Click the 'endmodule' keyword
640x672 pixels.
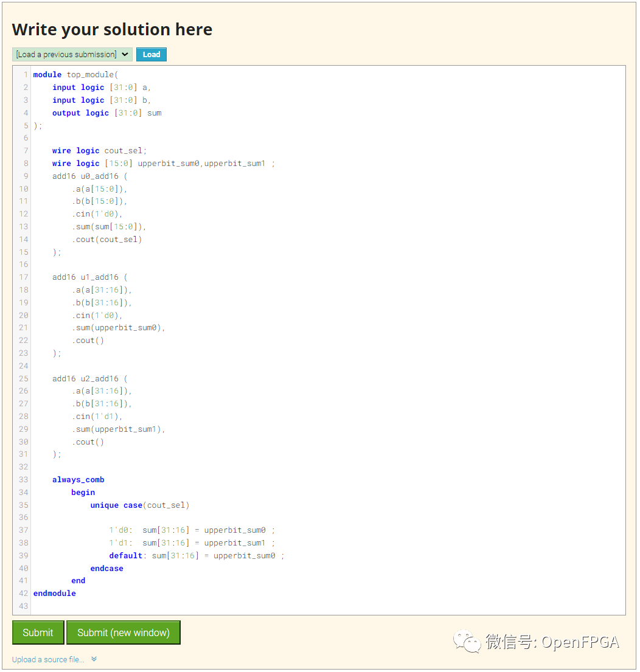54,594
